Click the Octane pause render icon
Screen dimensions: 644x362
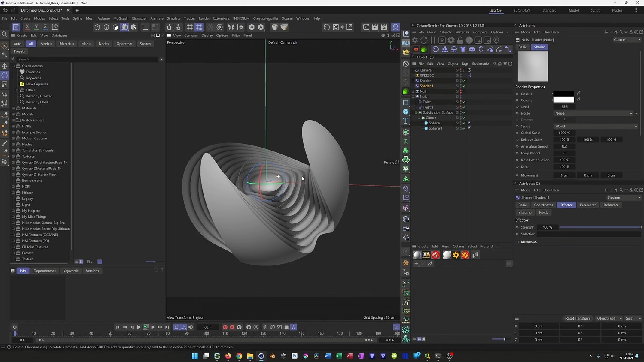[433, 40]
